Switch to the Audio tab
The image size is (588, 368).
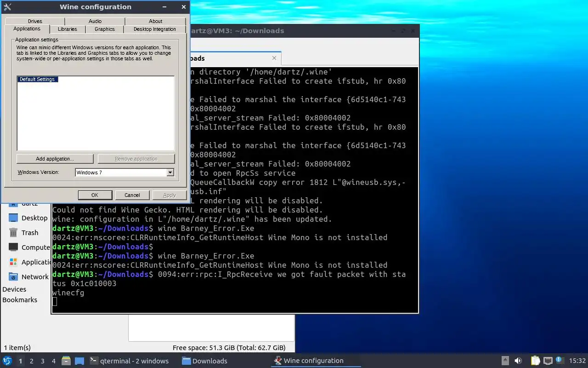click(x=95, y=21)
